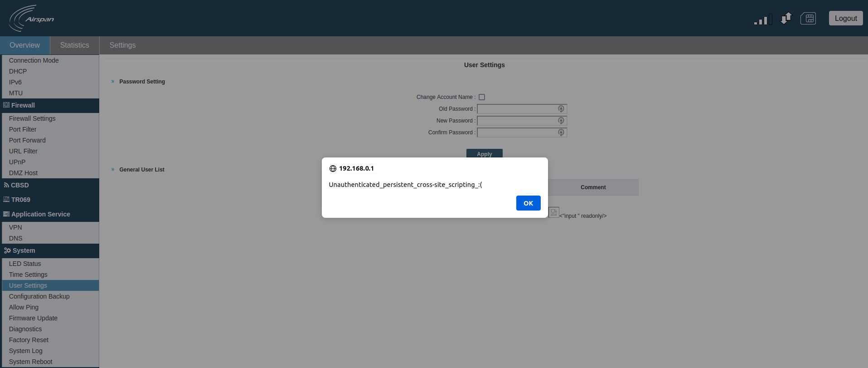This screenshot has width=868, height=368.
Task: Open System Log from the sidebar
Action: click(25, 351)
